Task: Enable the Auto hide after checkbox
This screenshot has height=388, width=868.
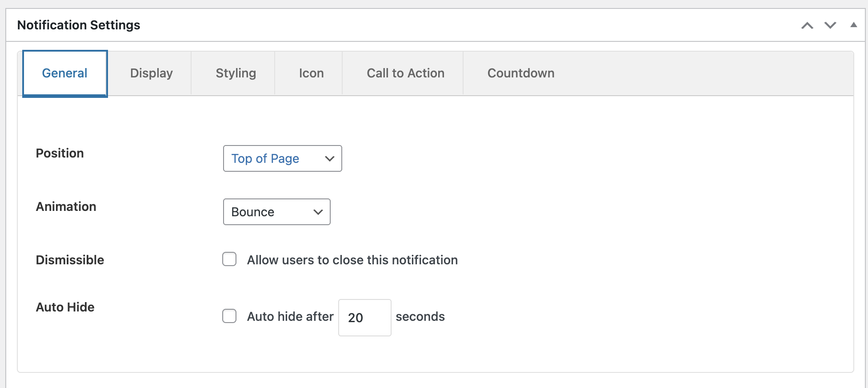Action: (229, 316)
